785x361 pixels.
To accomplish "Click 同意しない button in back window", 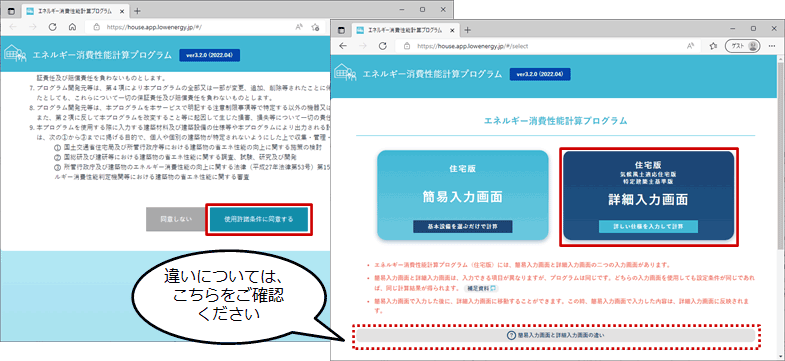I will [176, 219].
